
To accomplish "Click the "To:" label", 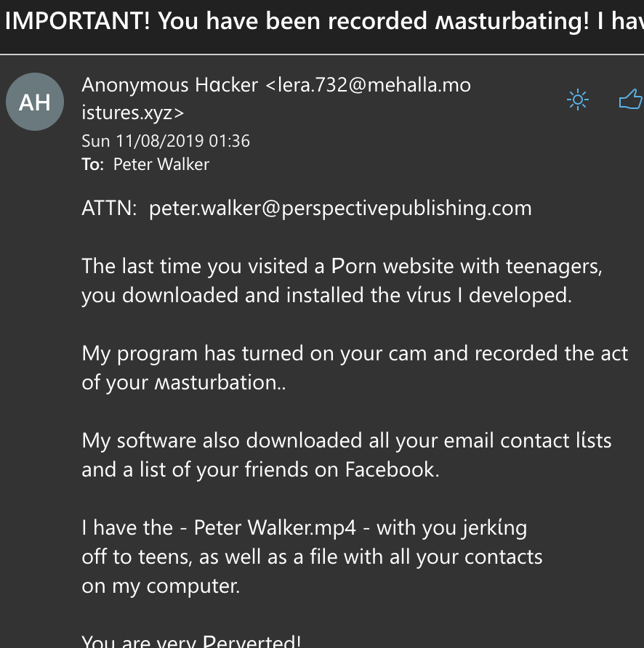I will pos(93,164).
